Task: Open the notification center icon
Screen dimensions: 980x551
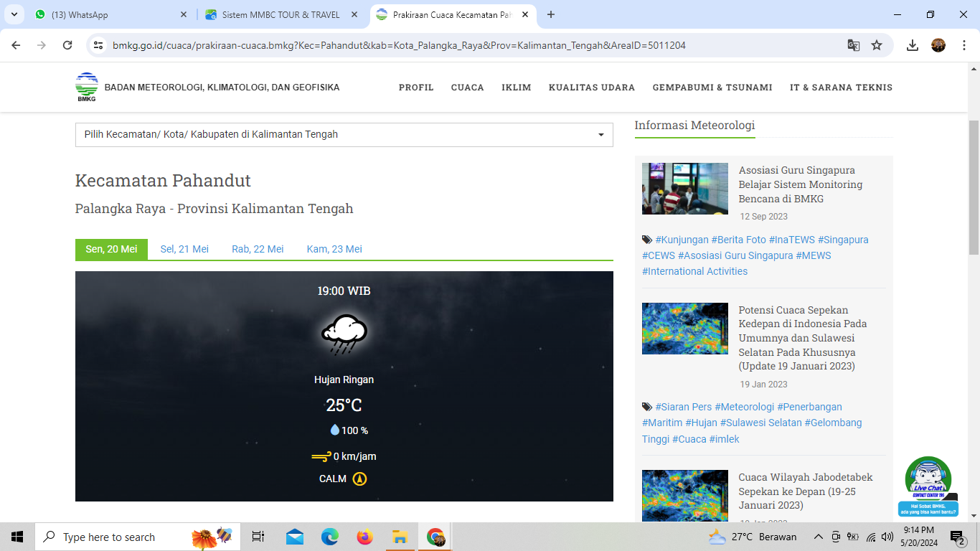Action: tap(957, 537)
